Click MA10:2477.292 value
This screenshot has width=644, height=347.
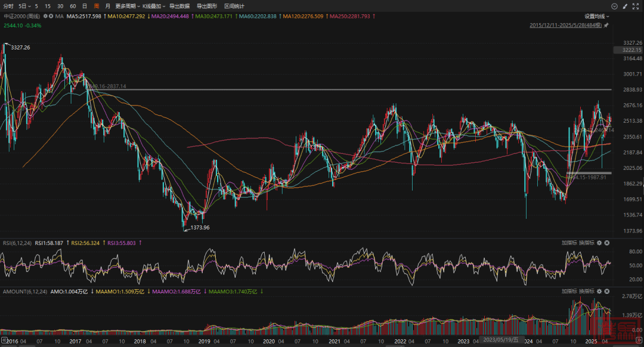coord(126,16)
